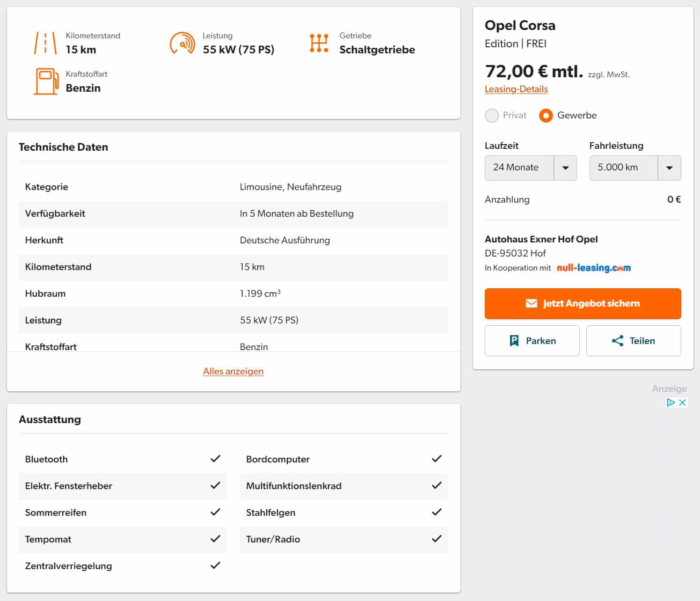Click the Anzeige label
700x601 pixels.
click(669, 388)
